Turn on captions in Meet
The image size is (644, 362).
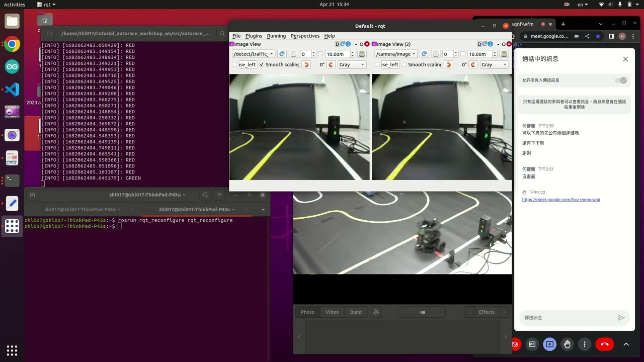[x=532, y=344]
